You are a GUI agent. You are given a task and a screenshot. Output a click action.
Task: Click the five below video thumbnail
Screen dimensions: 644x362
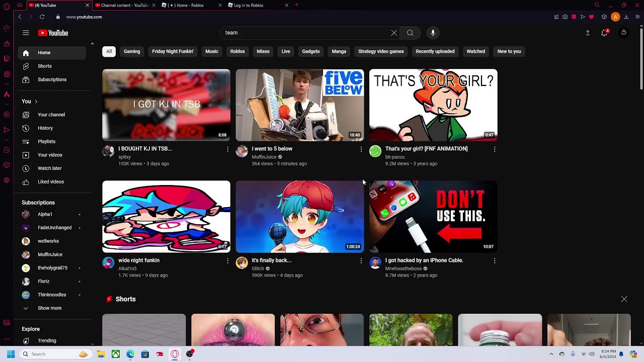(x=300, y=105)
